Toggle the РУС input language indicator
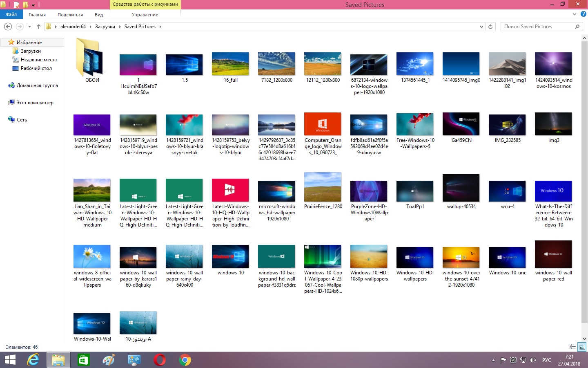Image resolution: width=588 pixels, height=368 pixels. (x=546, y=360)
